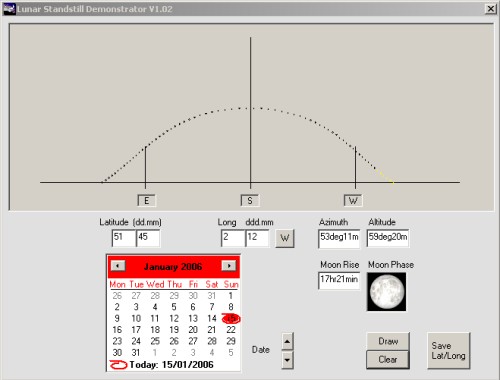The image size is (500, 380).
Task: Click the latitude degrees field
Action: (x=124, y=238)
